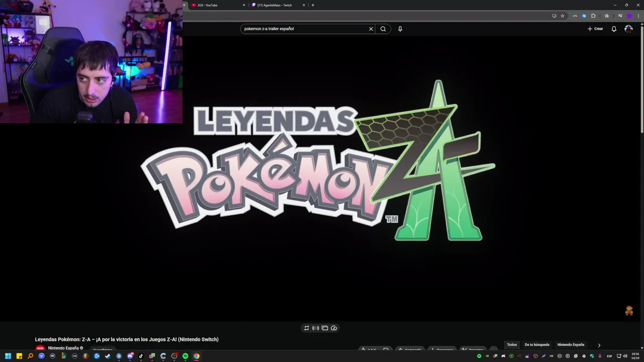Open the volume control in system tray

pyautogui.click(x=625, y=356)
